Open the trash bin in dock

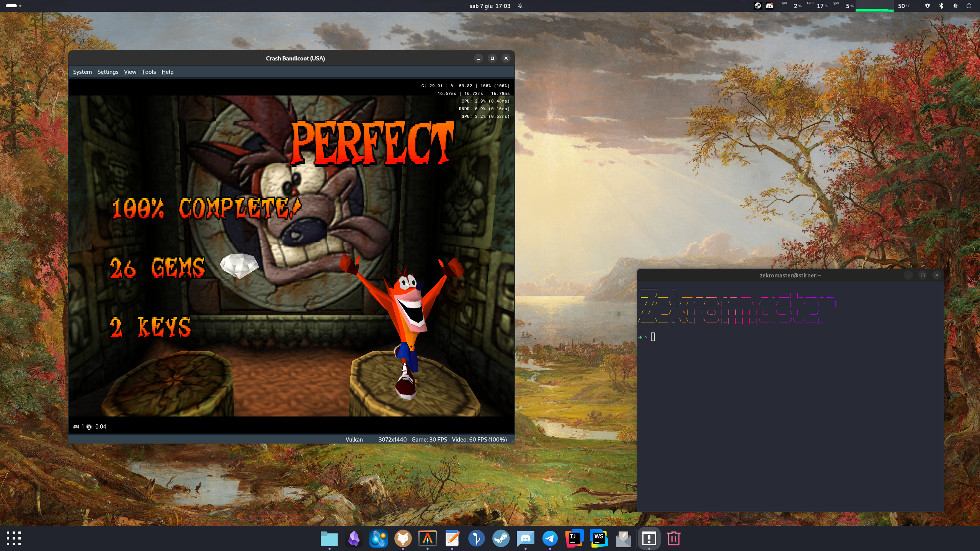tap(673, 538)
